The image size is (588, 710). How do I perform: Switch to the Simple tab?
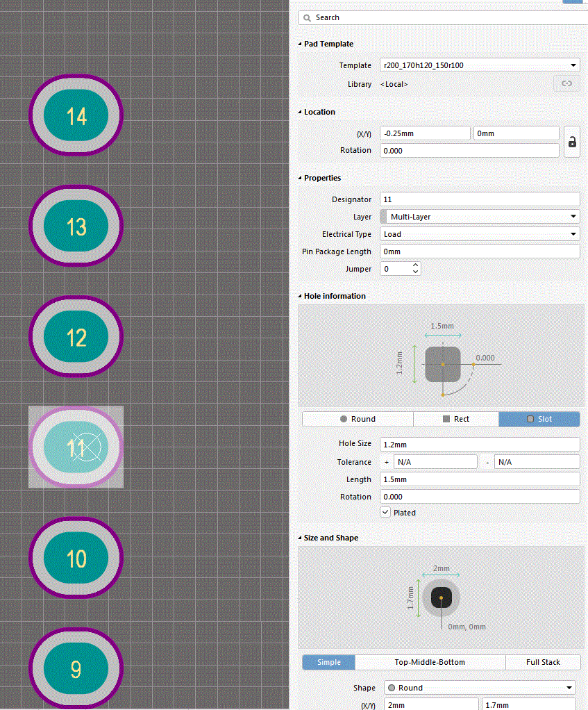click(329, 662)
